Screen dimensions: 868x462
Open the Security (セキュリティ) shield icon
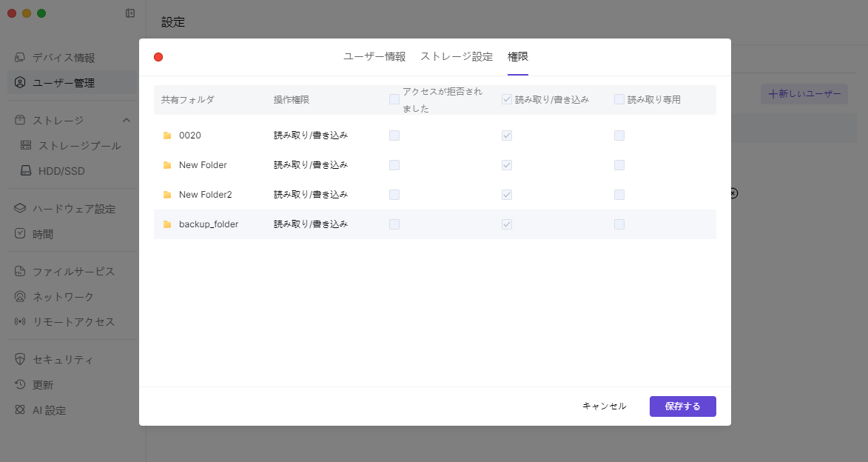[20, 360]
